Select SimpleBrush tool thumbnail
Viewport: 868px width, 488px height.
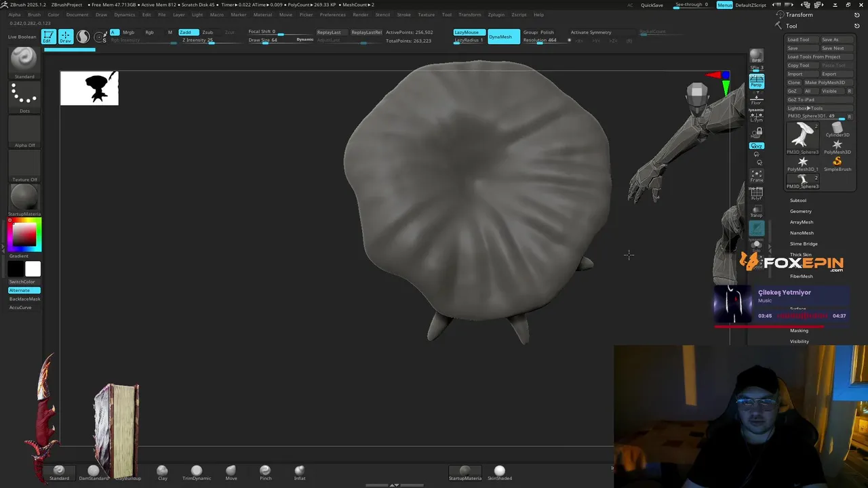coord(837,164)
